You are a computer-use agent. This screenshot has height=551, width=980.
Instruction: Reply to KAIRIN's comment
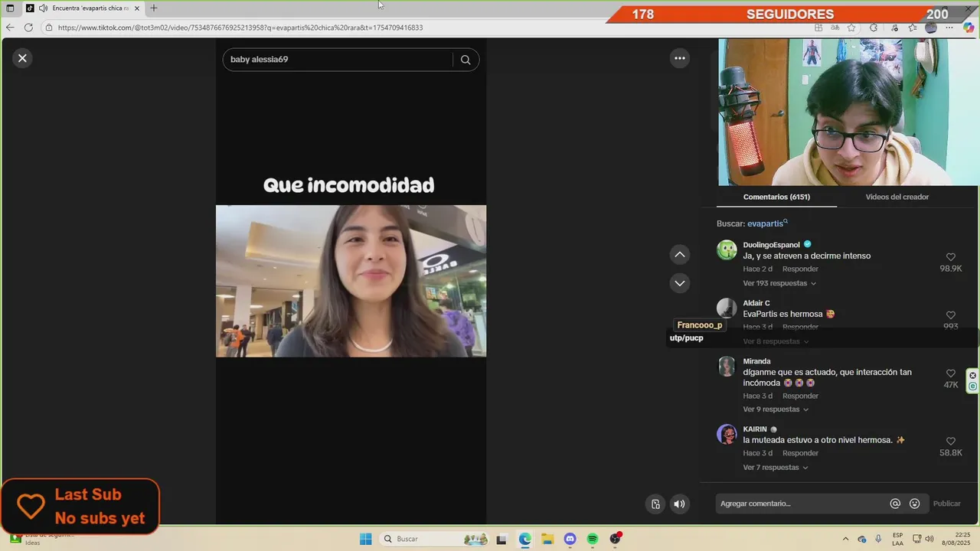[800, 453]
